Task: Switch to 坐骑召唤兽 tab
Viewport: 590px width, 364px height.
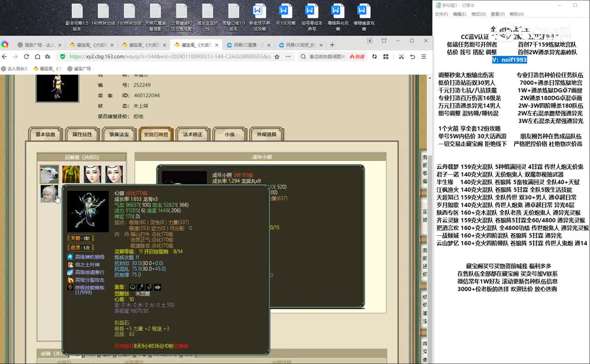Action: [156, 134]
